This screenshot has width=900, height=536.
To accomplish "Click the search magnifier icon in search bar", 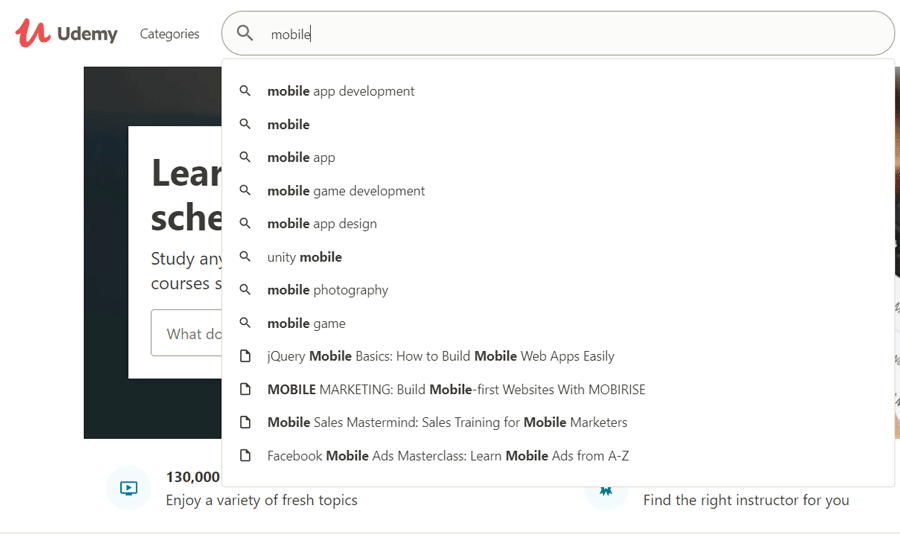I will click(245, 33).
